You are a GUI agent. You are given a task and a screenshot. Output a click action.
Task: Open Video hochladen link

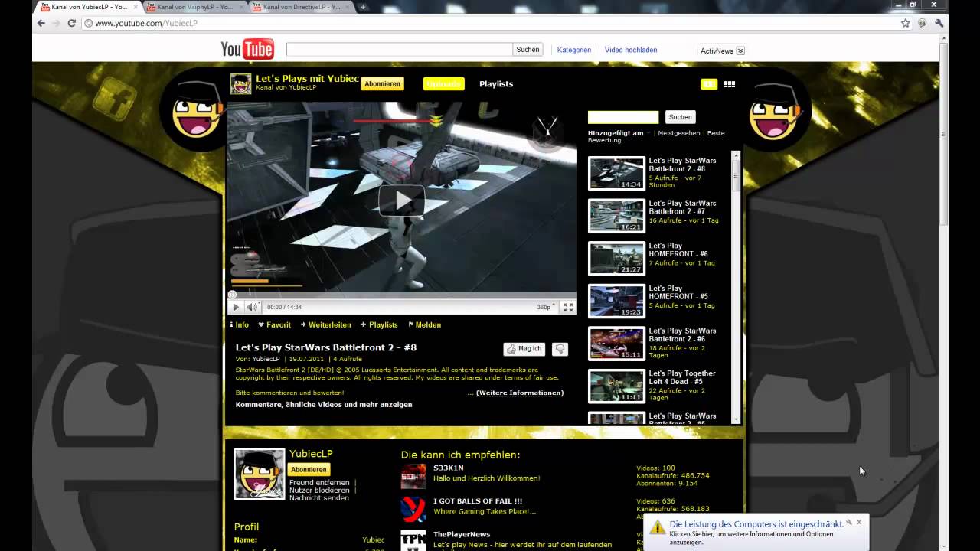click(x=631, y=50)
